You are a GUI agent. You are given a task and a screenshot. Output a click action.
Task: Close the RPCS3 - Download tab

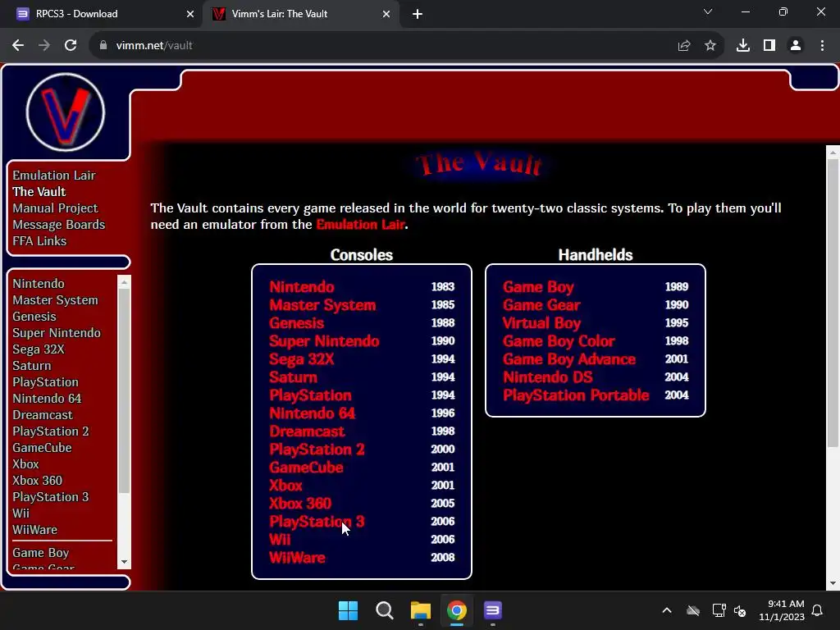[x=189, y=14]
